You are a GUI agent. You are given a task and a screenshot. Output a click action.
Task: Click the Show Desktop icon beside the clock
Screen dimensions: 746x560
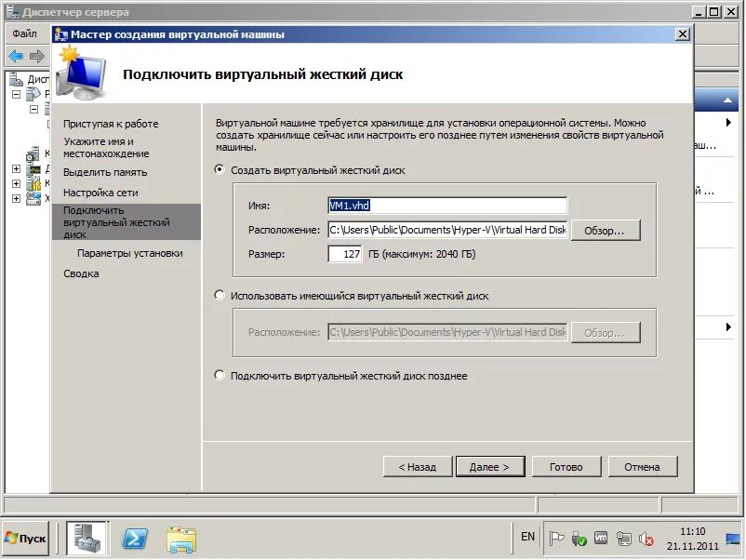coord(739,538)
